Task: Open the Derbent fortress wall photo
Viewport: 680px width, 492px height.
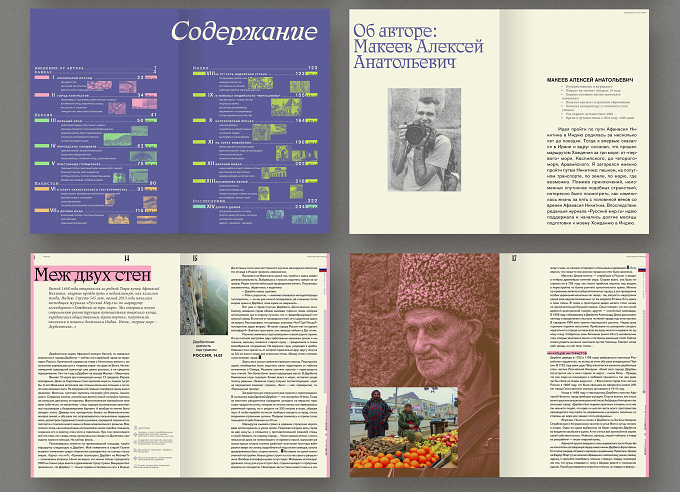Action: [204, 300]
